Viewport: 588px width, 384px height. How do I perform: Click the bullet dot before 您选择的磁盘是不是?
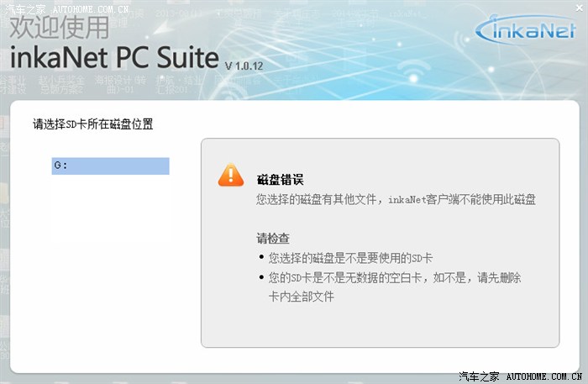(x=261, y=257)
